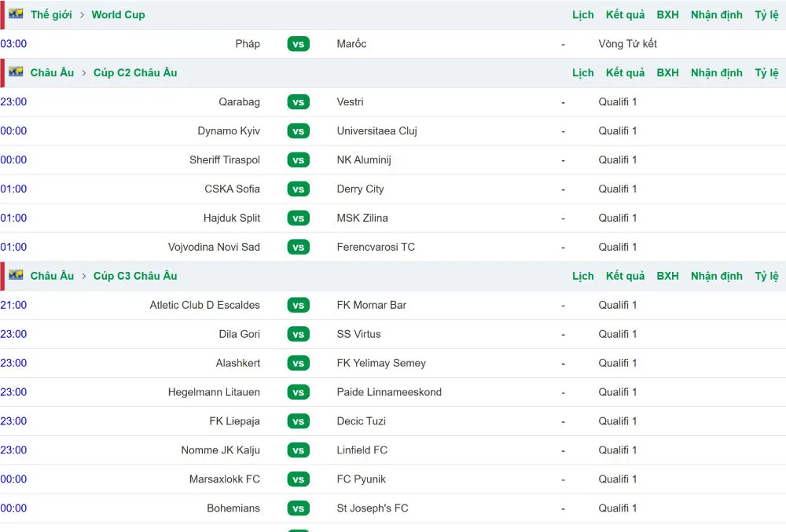
Task: Click the vs badge for CSKA Sofia match
Action: coord(298,189)
